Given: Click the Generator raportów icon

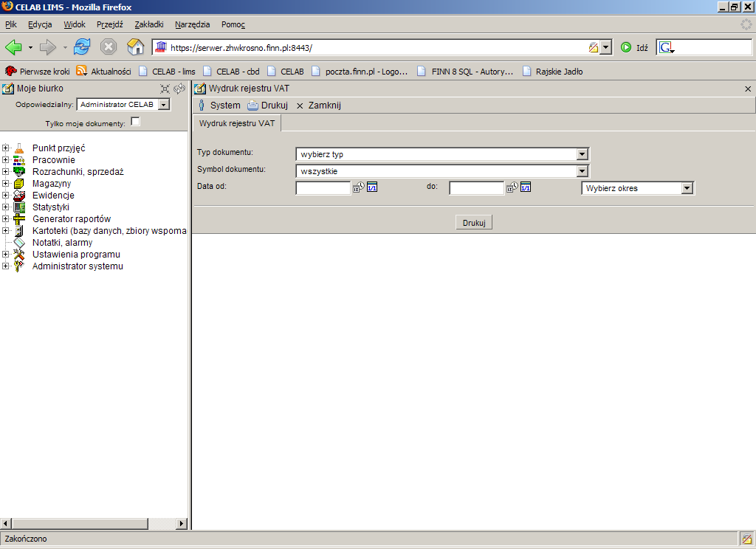Looking at the screenshot, I should (x=18, y=219).
